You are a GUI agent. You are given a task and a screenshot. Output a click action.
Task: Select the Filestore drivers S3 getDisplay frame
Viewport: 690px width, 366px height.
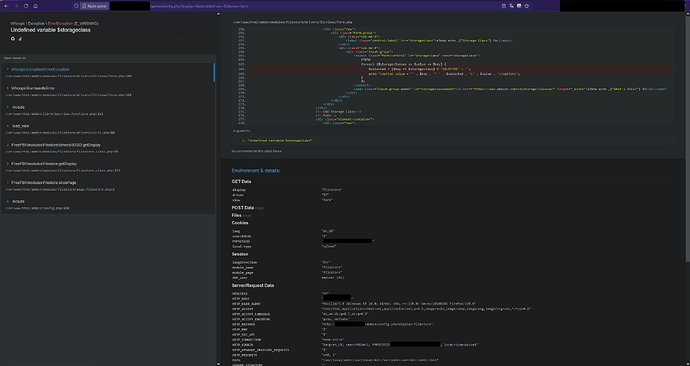tap(108, 148)
